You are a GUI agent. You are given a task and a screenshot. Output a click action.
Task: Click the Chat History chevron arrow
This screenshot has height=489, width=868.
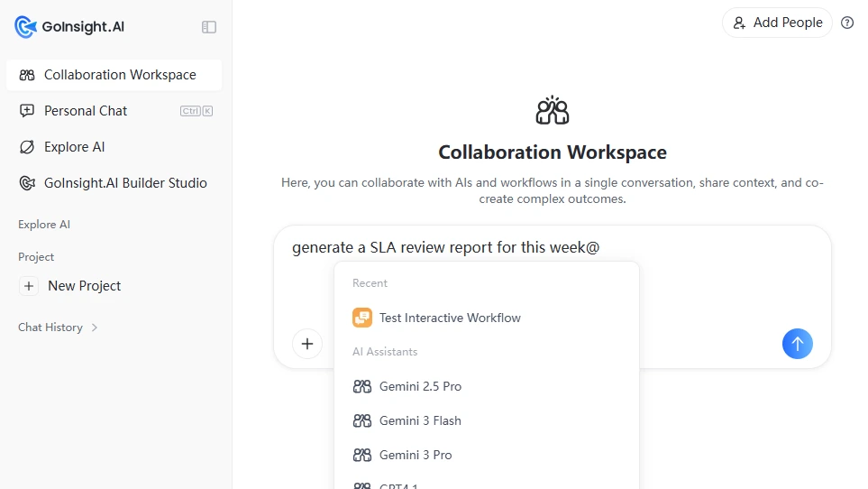coord(95,328)
